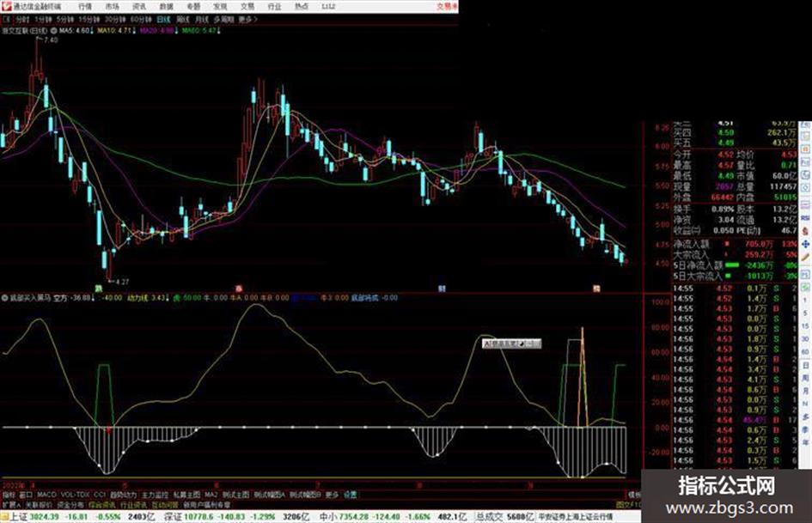Open the 数据 menu

[x=166, y=6]
